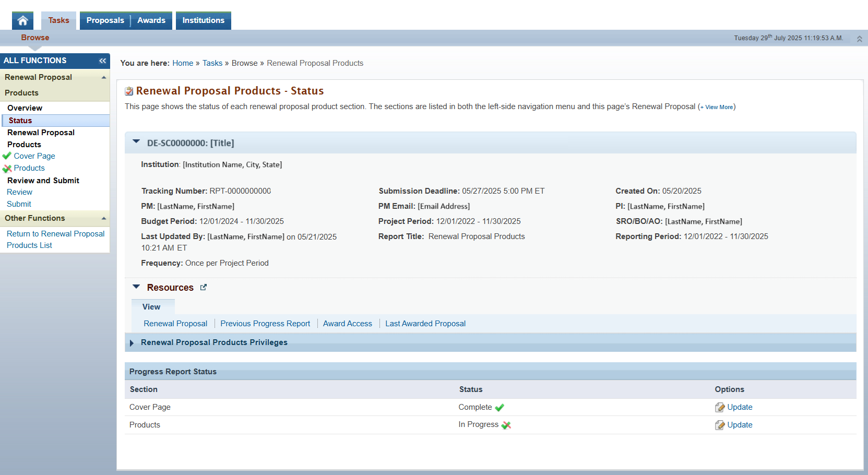Click the Home icon in top navigation
Image resolution: width=868 pixels, height=475 pixels.
pos(22,20)
